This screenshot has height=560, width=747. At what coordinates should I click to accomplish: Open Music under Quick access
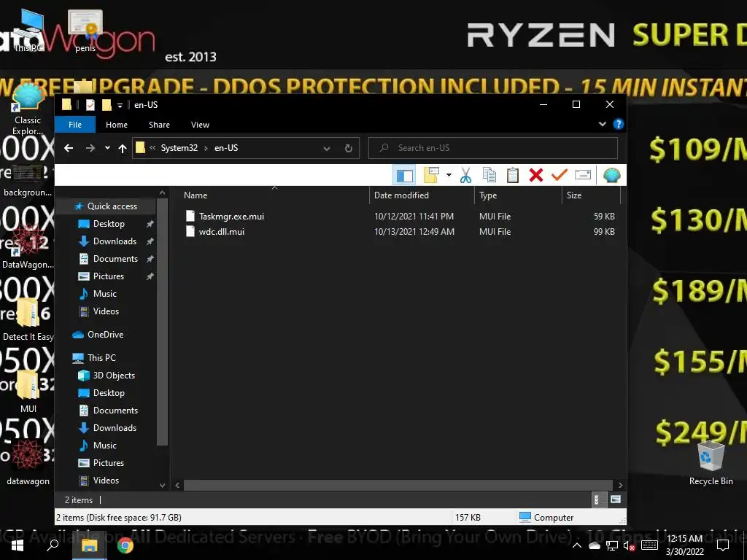tap(105, 294)
